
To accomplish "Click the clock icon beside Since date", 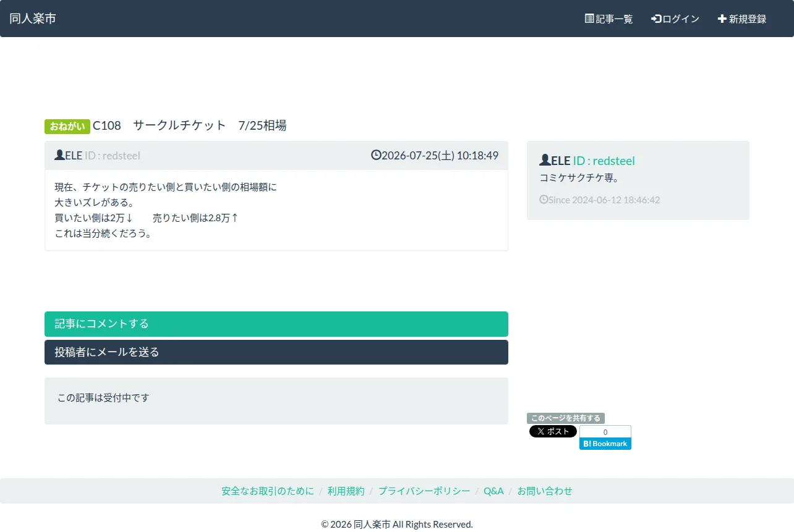I will tap(544, 200).
